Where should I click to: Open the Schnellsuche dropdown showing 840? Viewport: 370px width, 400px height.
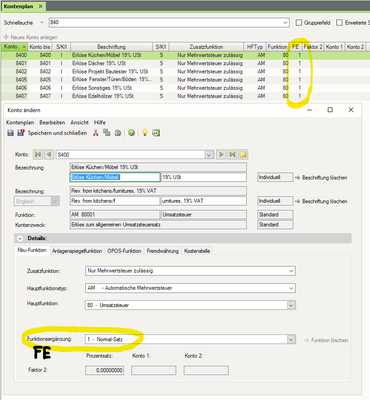286,23
